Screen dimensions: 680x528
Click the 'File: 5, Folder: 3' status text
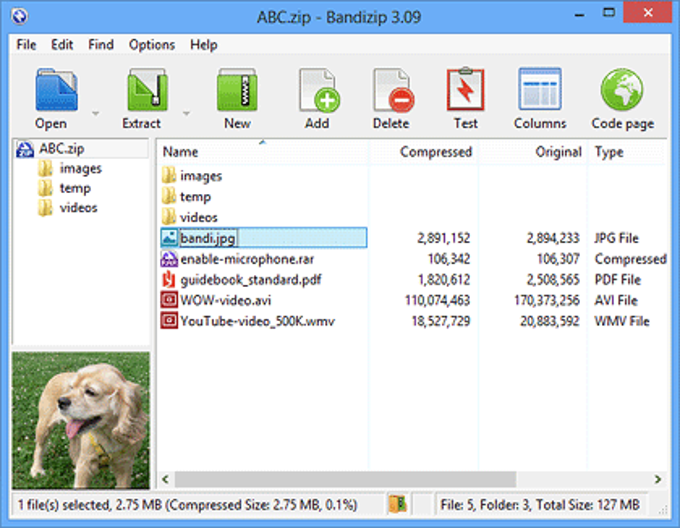(x=540, y=505)
